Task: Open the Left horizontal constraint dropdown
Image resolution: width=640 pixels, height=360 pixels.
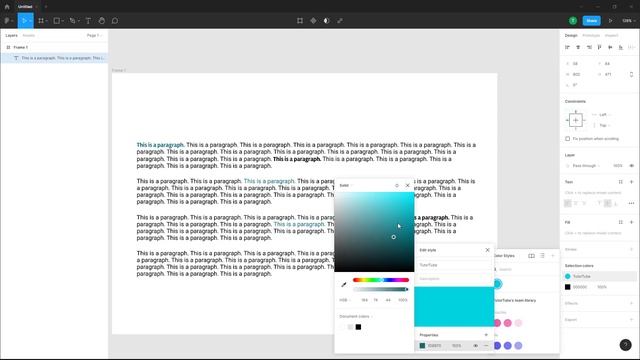Action: (605, 115)
